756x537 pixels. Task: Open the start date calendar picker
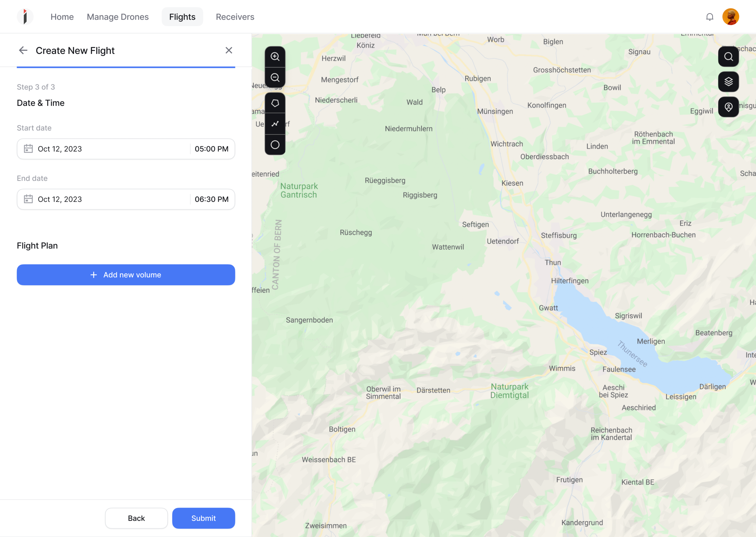[x=28, y=149]
